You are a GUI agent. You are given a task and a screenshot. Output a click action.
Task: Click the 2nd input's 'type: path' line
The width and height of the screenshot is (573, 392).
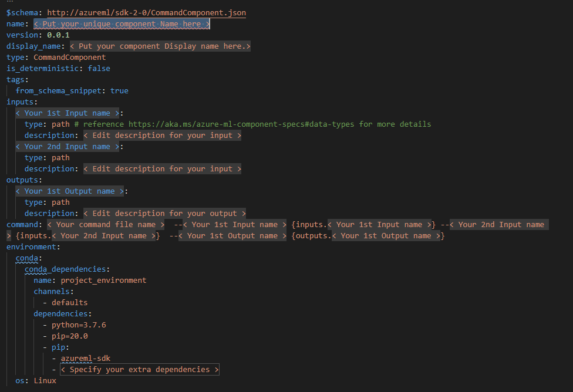tap(47, 158)
